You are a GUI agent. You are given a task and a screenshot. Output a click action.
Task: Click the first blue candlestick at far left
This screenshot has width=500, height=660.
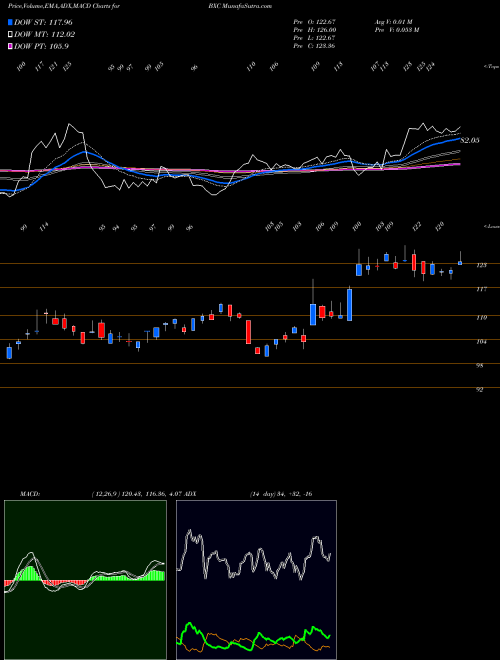coord(9,353)
